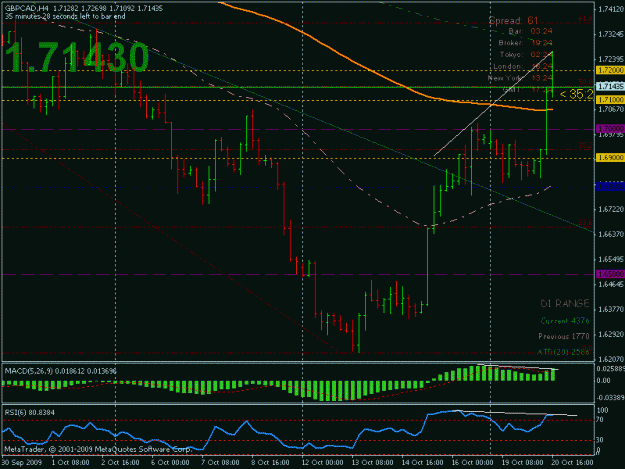Viewport: 625px width, 469px height.
Task: Click the Previous 1770 range label
Action: click(564, 336)
